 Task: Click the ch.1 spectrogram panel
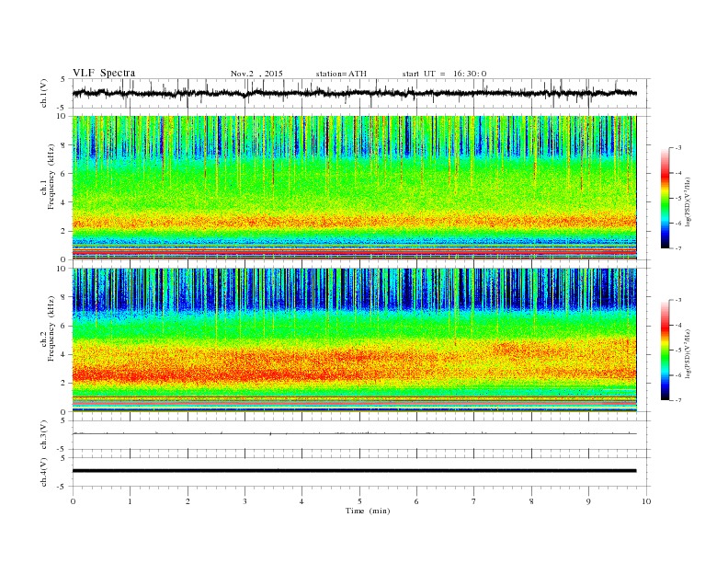(354, 188)
